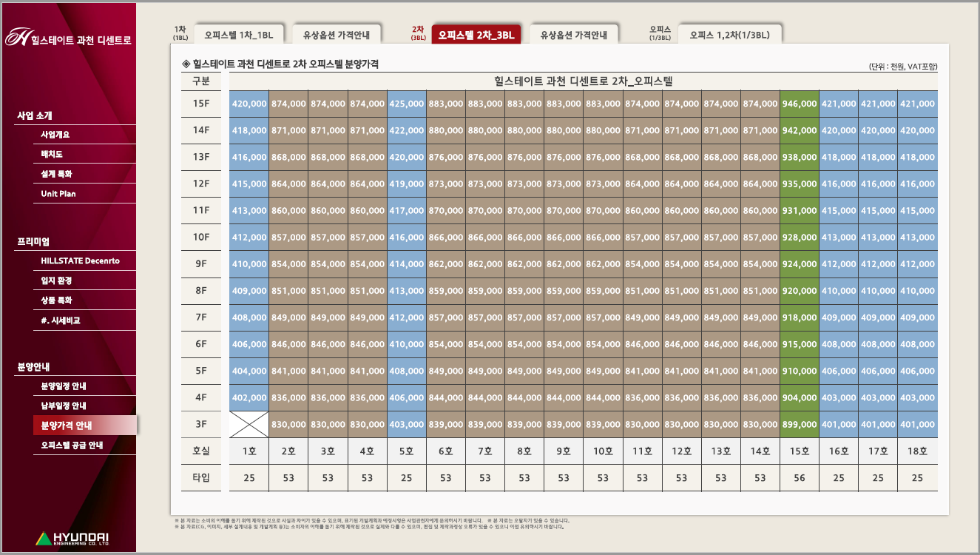
Task: Click the 404,000 cell at 5F
Action: (249, 371)
